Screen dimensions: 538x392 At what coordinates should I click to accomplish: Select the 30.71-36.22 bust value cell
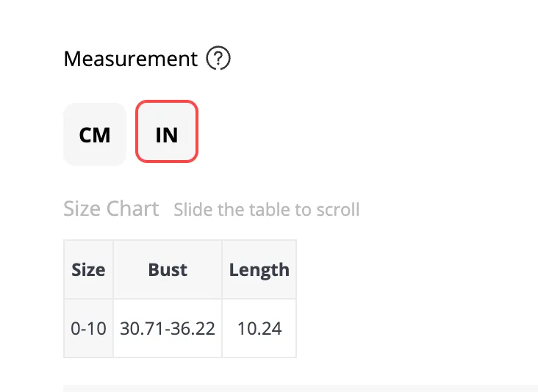[168, 328]
